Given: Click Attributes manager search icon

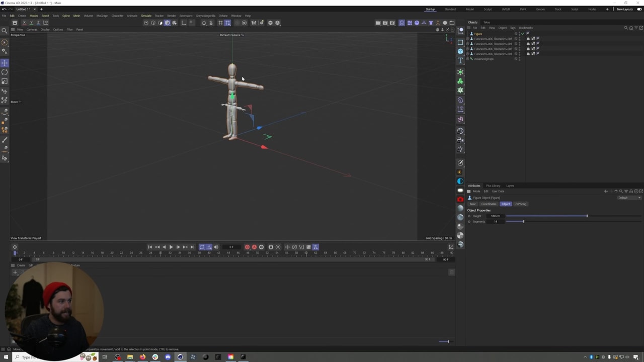Looking at the screenshot, I should [621, 191].
